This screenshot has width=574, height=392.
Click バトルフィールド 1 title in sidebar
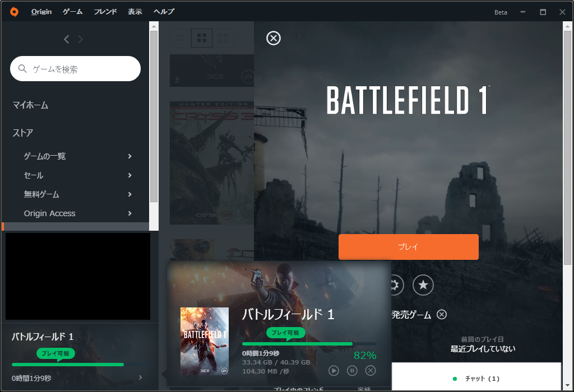43,337
